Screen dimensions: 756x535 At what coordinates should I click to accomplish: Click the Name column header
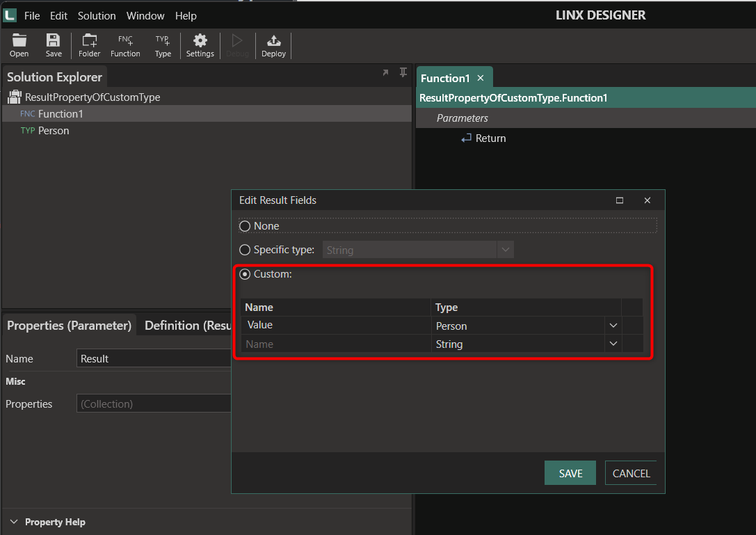pyautogui.click(x=335, y=308)
